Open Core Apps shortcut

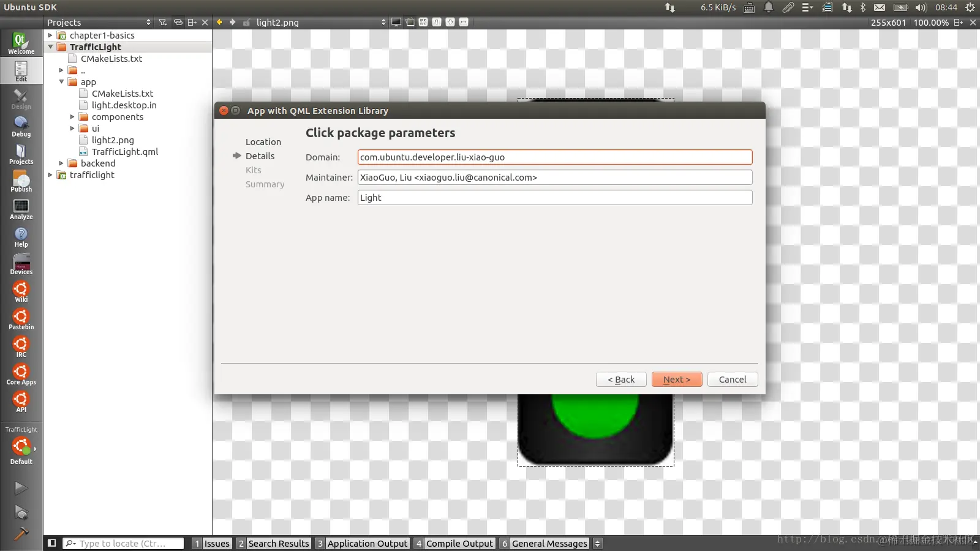click(x=21, y=374)
